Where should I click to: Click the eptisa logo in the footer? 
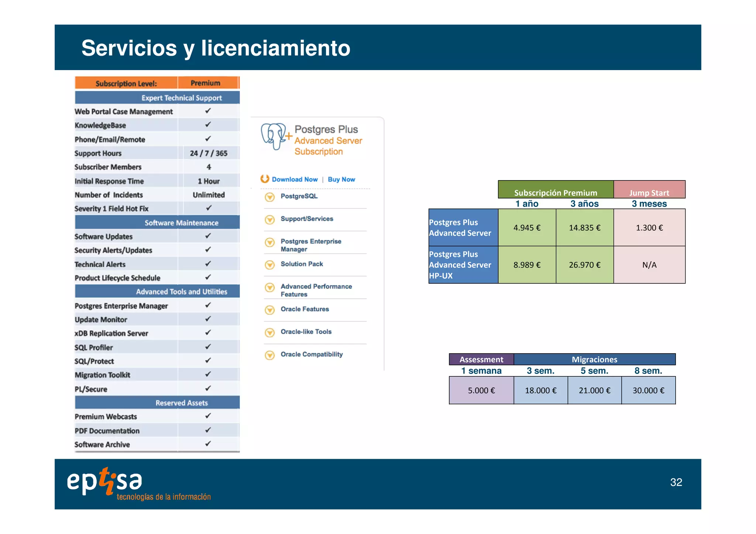[x=139, y=484]
